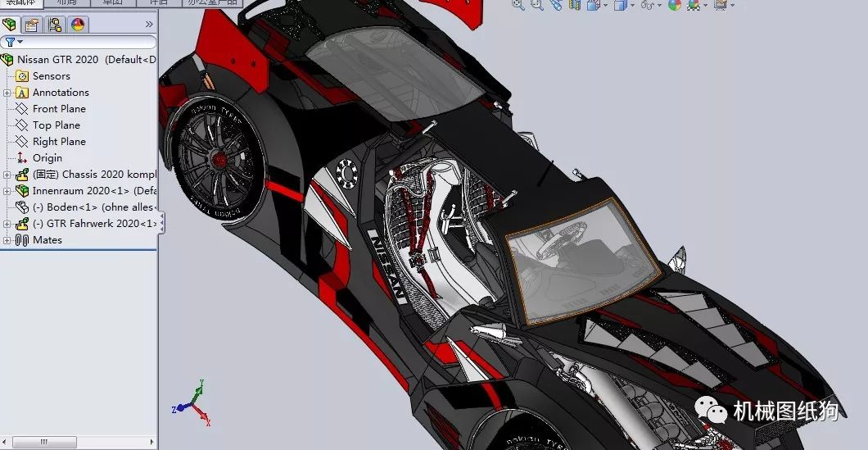
Task: Click the Hide/Show Items glasses icon
Action: point(649,5)
